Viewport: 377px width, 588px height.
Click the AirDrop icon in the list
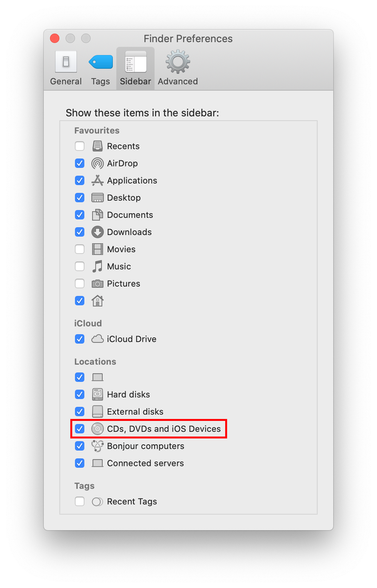coord(98,164)
